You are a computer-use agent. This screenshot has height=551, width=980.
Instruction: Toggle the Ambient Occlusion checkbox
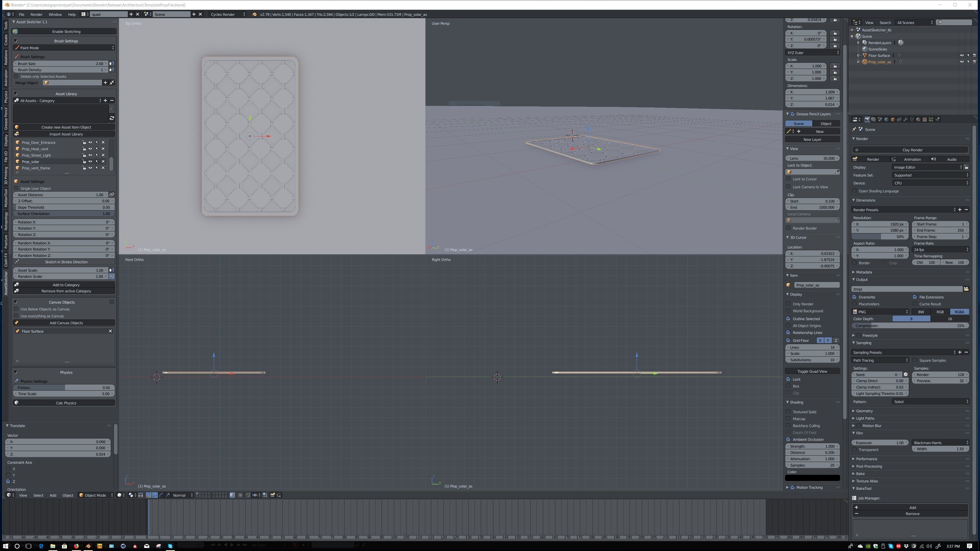(789, 439)
